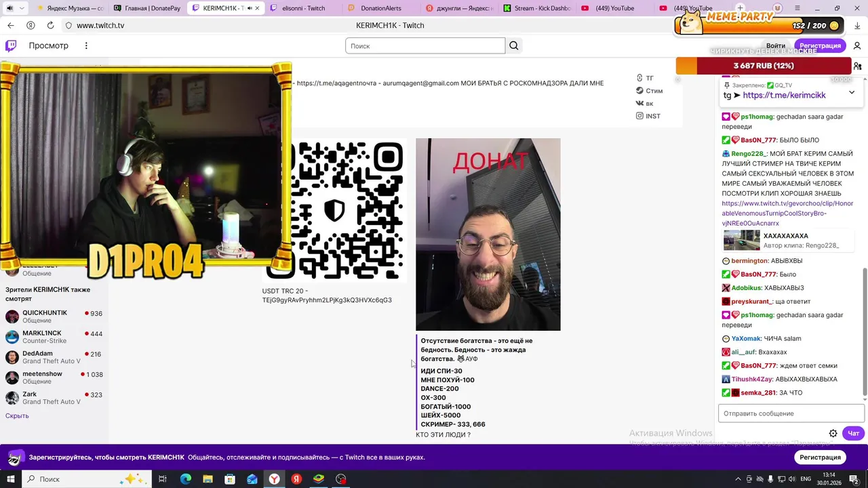
Task: Switch to Главная DonatePay tab
Action: [146, 8]
